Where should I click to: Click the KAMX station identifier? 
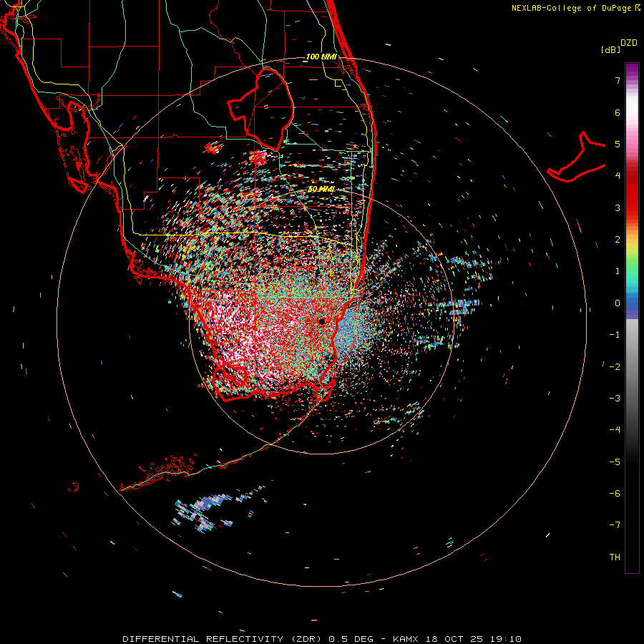coord(406,639)
